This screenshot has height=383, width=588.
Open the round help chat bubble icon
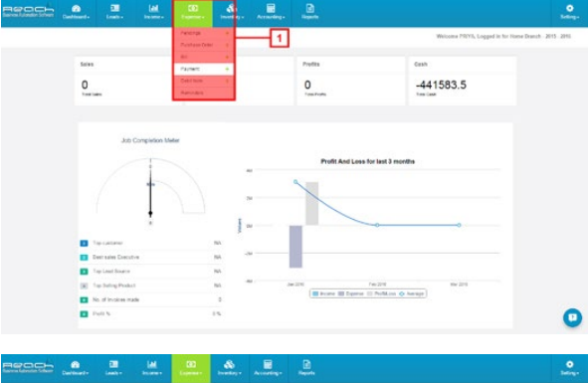tap(572, 317)
